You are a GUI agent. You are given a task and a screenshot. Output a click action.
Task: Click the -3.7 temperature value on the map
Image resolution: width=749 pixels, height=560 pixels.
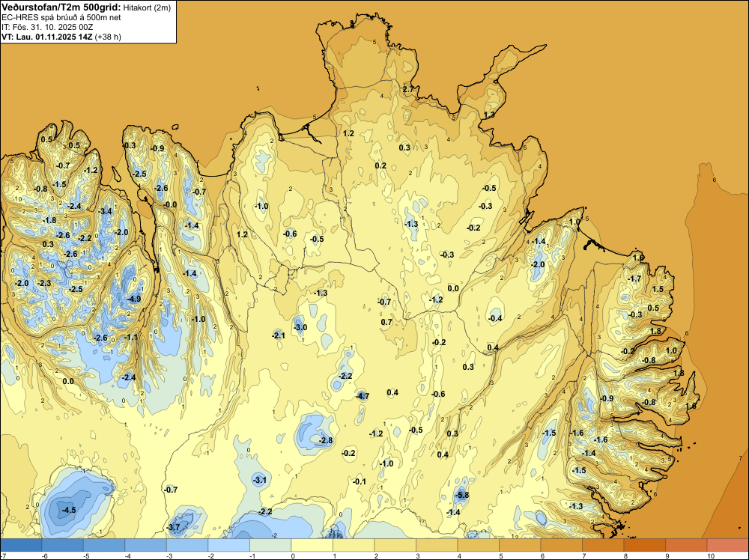(x=174, y=527)
